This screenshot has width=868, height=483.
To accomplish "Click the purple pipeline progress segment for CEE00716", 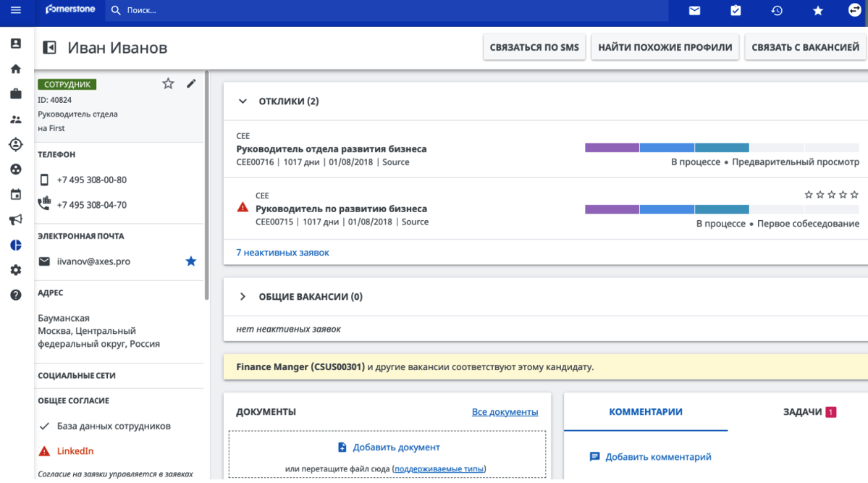I will [x=610, y=147].
